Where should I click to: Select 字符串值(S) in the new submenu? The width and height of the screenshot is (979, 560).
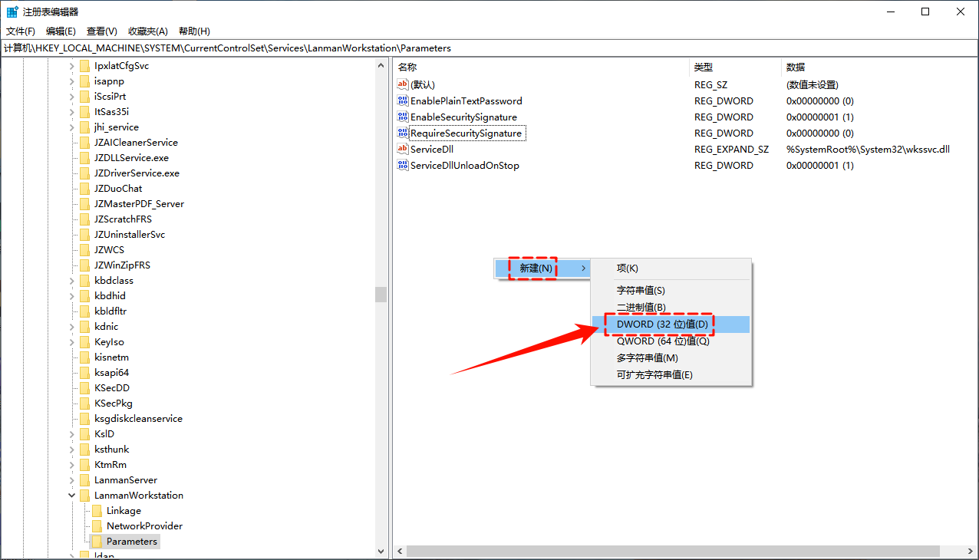[641, 291]
